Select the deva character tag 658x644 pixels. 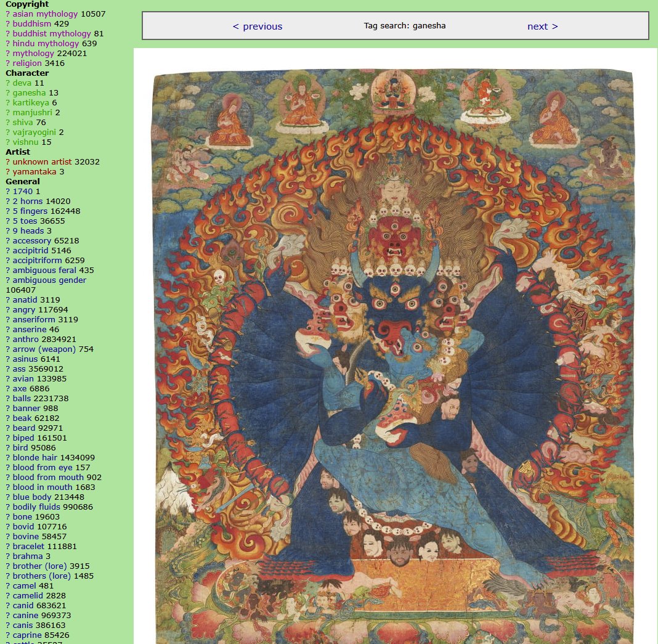22,83
